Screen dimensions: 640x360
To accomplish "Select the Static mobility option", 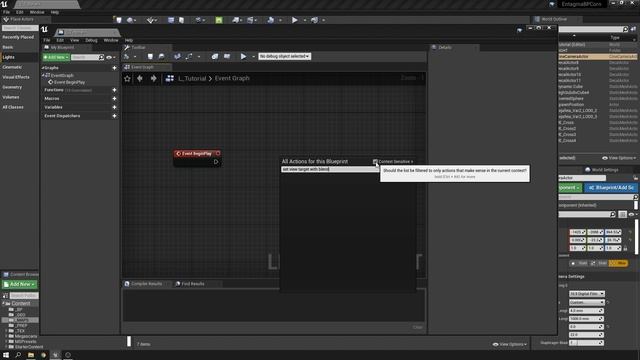I will (x=580, y=263).
